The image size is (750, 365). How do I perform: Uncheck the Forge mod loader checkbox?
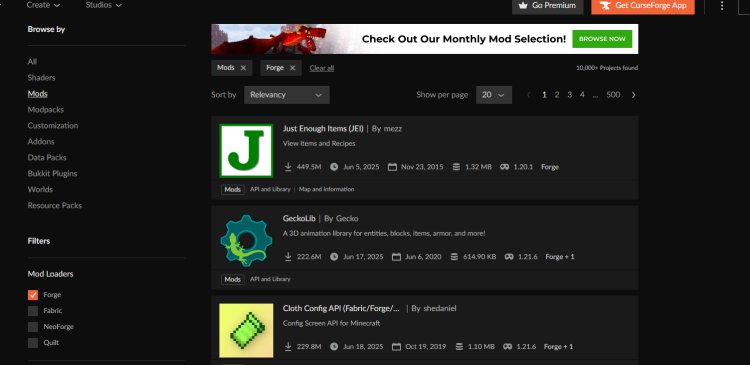coord(33,295)
